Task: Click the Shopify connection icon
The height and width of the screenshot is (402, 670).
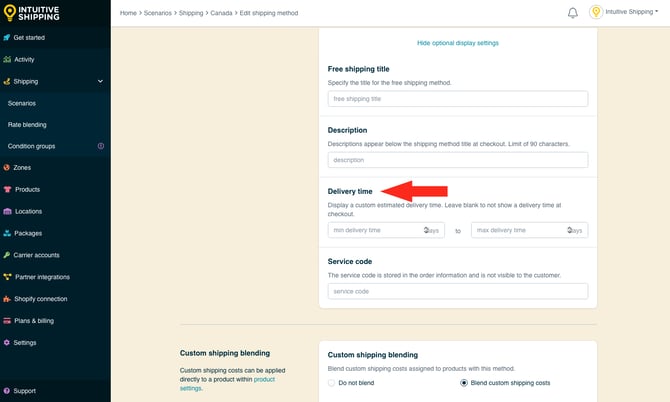Action: point(7,299)
